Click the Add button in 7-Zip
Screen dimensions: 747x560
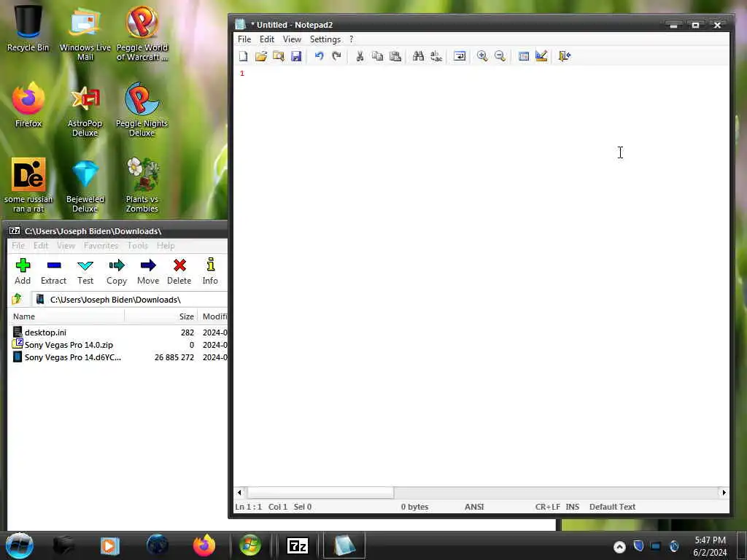(x=23, y=271)
